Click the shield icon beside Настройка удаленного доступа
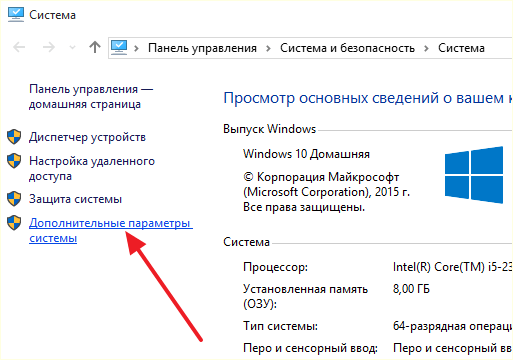Screen dimensions: 513x360 (x=14, y=161)
